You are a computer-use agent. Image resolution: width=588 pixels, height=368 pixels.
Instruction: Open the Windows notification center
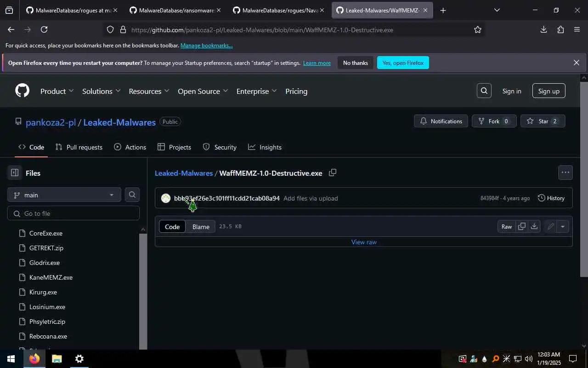[x=573, y=359]
